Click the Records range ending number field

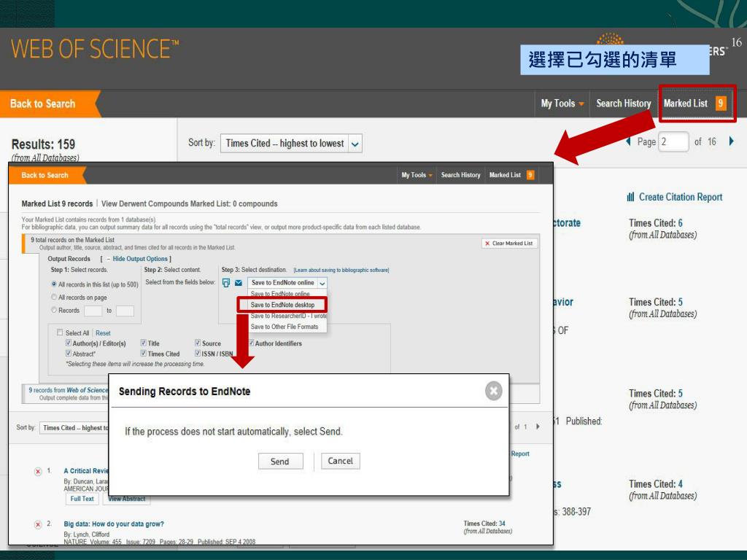tap(125, 311)
